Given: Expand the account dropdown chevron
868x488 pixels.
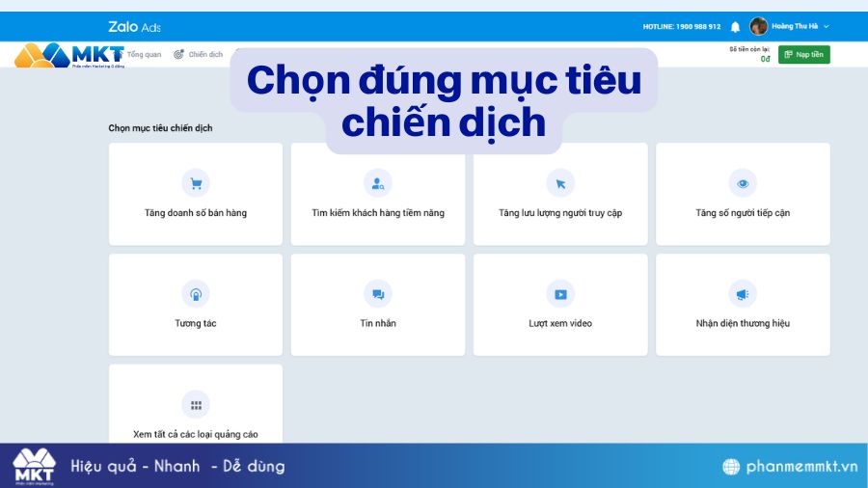Looking at the screenshot, I should click(x=827, y=26).
